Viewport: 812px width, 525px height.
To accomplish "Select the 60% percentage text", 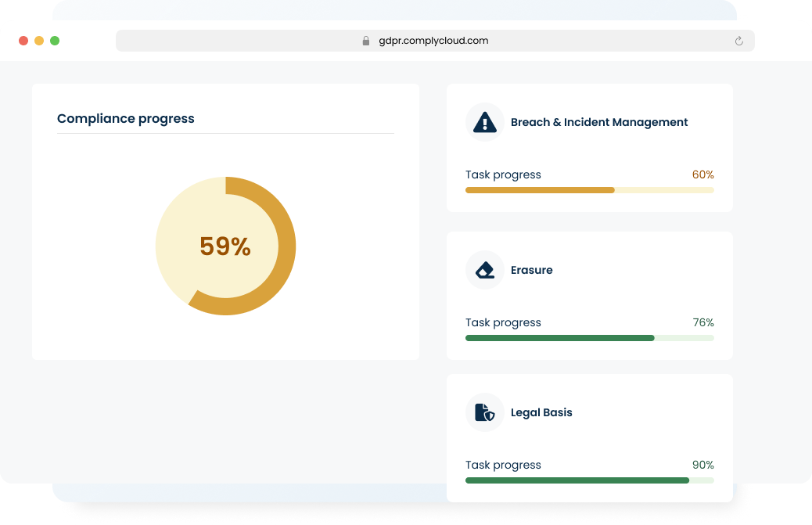I will 702,174.
